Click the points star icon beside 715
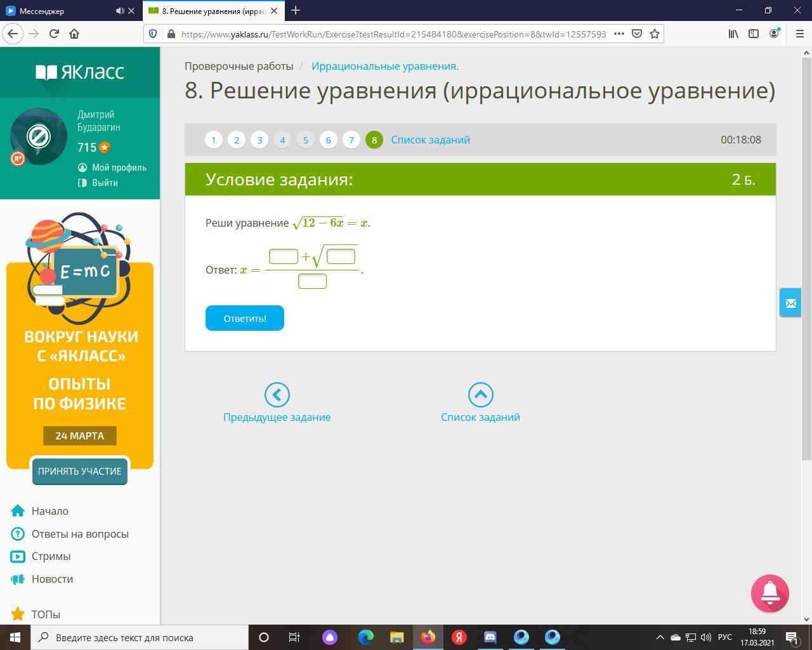812x650 pixels. pyautogui.click(x=105, y=147)
